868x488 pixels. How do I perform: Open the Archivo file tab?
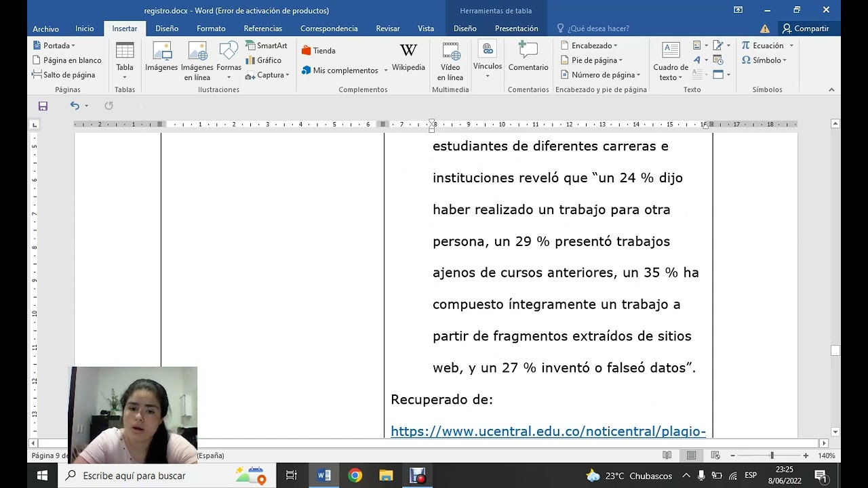[46, 28]
